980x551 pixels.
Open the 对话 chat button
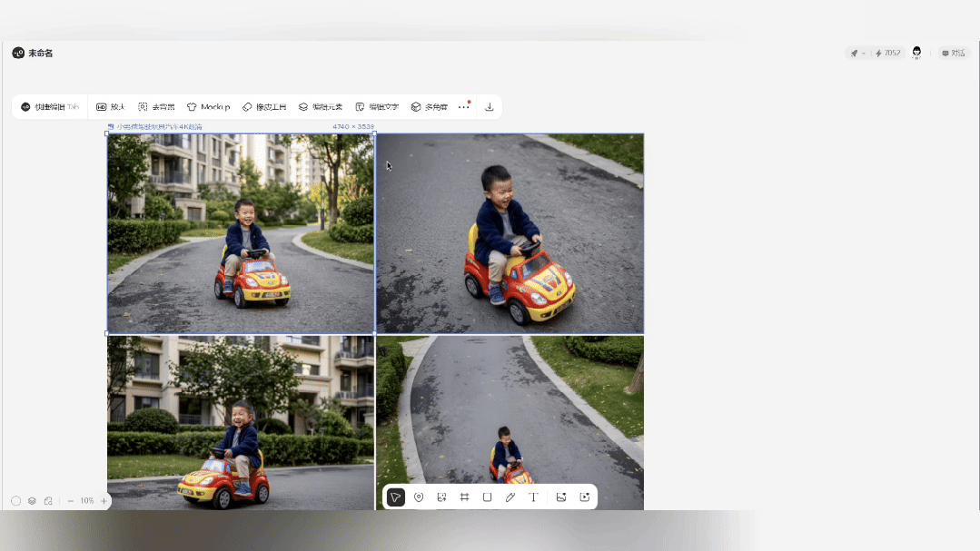pyautogui.click(x=954, y=54)
